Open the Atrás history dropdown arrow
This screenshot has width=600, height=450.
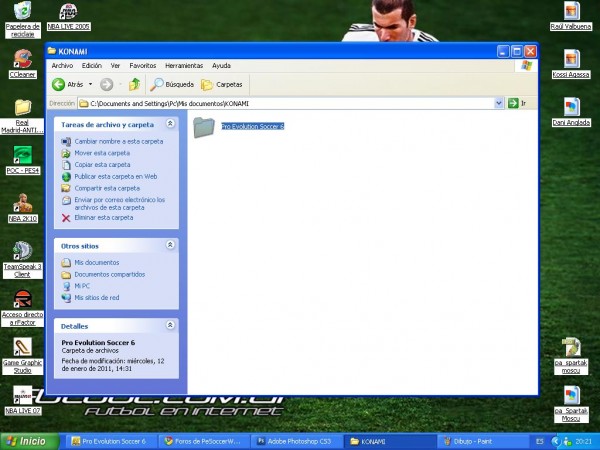click(91, 84)
